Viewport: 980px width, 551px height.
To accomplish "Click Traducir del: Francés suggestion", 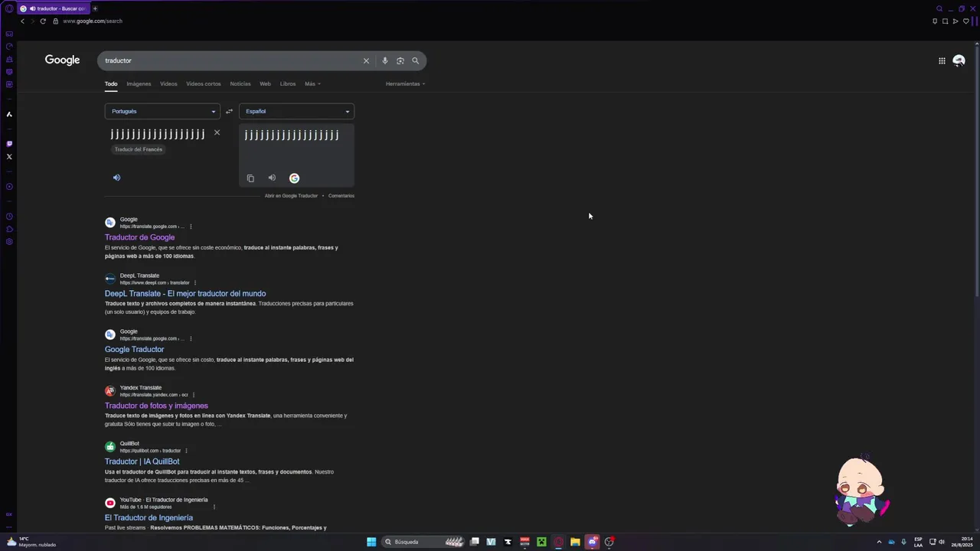I will pos(139,149).
